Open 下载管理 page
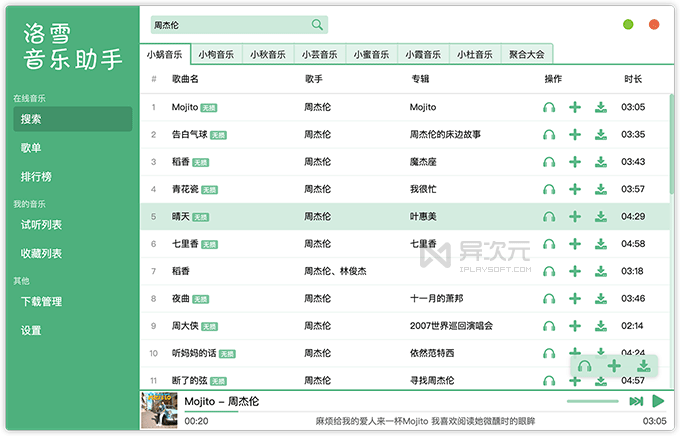680x436 pixels. tap(41, 301)
